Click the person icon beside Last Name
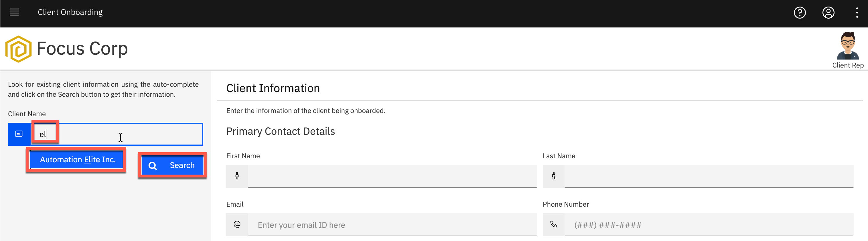The height and width of the screenshot is (241, 868). [554, 176]
